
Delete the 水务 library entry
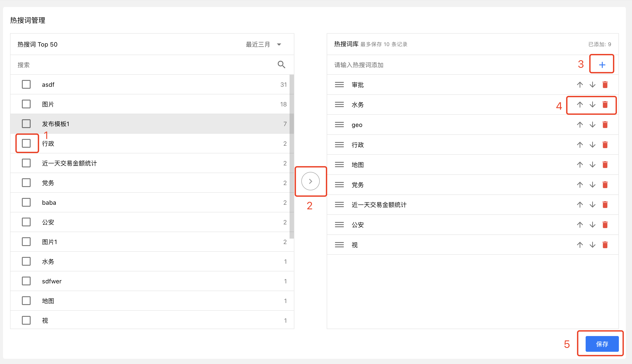pyautogui.click(x=605, y=104)
